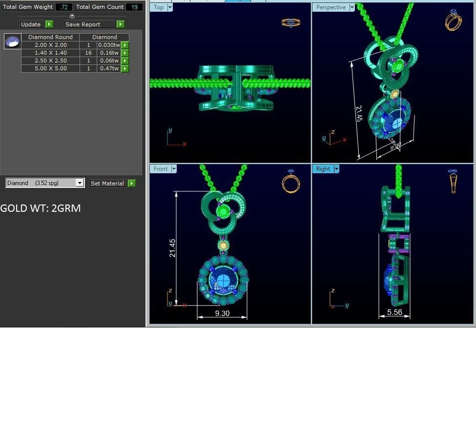Screen dimensions: 476x448
Task: Click the Set Material button
Action: point(108,183)
